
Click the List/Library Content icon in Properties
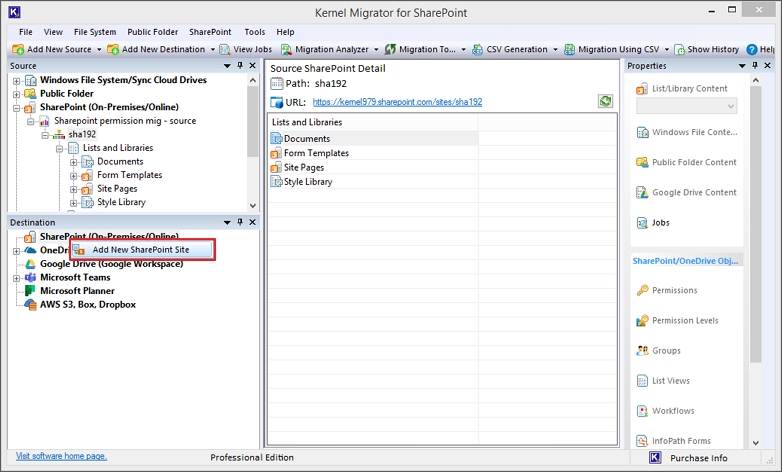pos(642,89)
